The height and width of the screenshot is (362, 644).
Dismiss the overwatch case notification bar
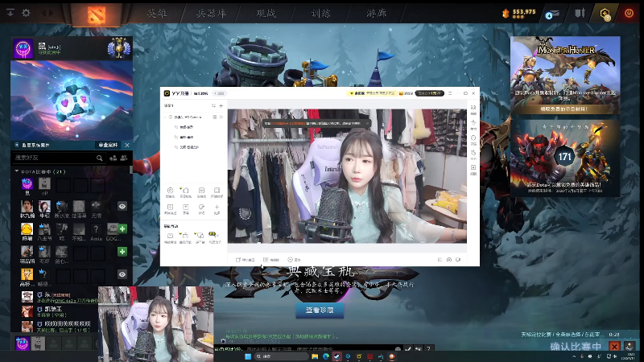point(127,145)
